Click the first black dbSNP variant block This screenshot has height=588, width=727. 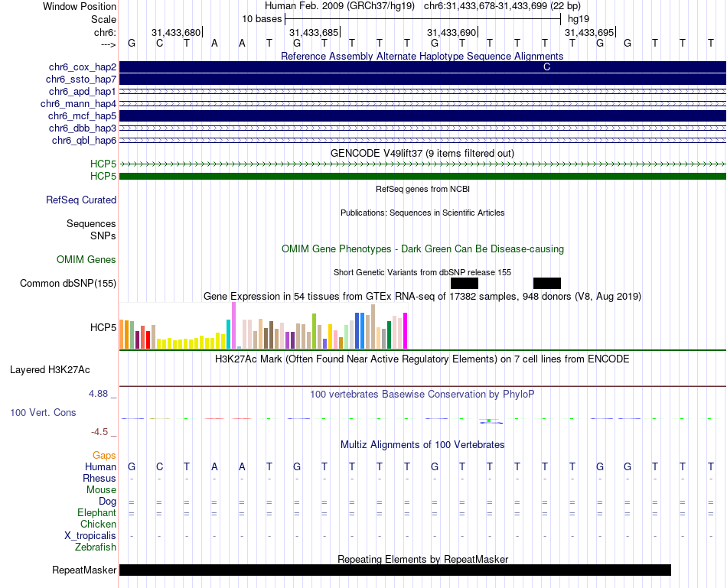pos(464,283)
